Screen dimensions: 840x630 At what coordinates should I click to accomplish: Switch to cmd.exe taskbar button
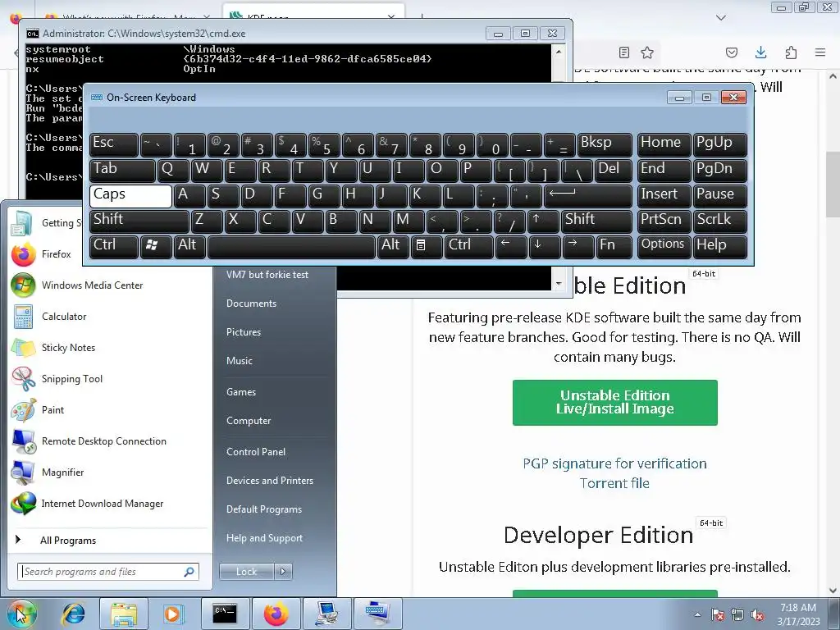click(225, 614)
